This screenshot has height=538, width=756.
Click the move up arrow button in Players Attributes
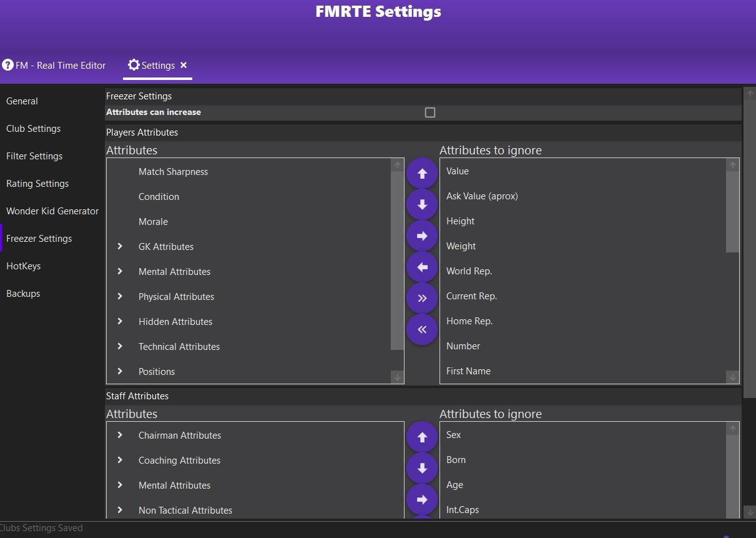pyautogui.click(x=422, y=174)
